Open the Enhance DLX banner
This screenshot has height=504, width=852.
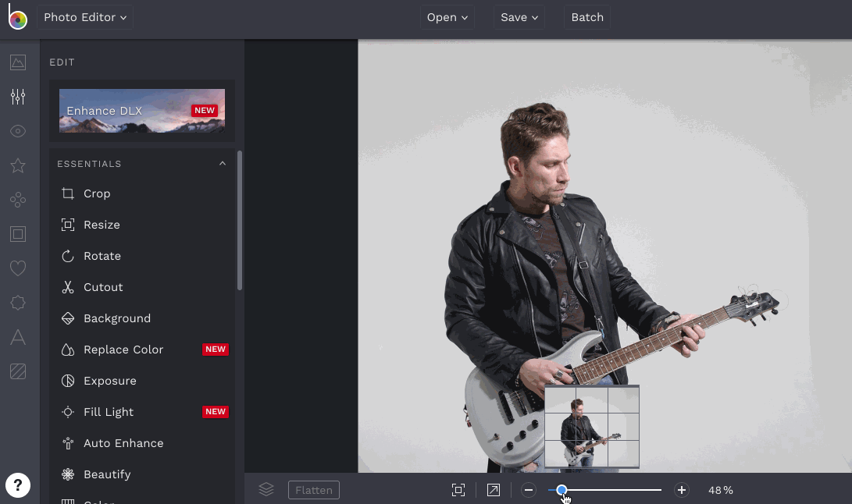pos(142,111)
